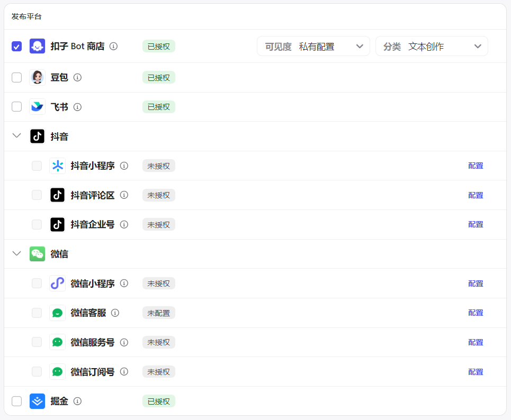
Task: Click the 掘金 logo icon
Action: pyautogui.click(x=37, y=401)
